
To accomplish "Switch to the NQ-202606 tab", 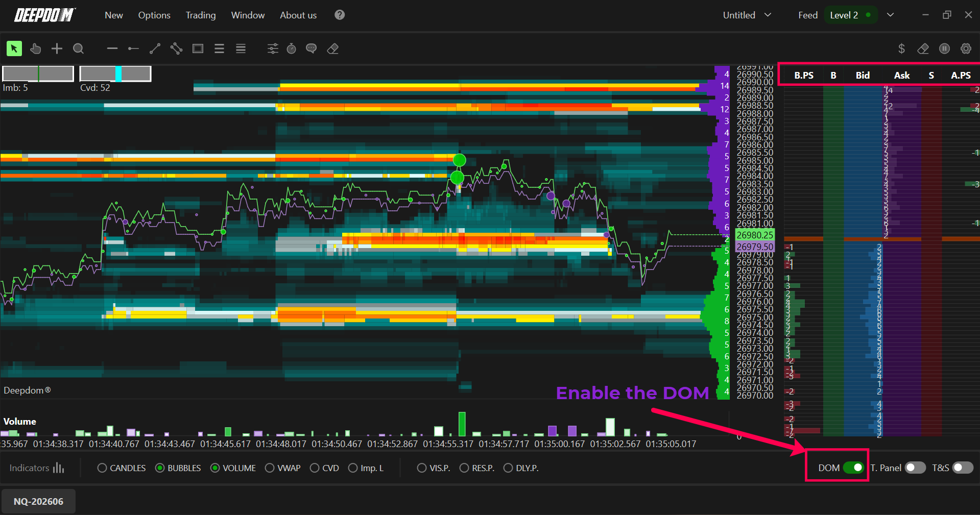I will (39, 501).
